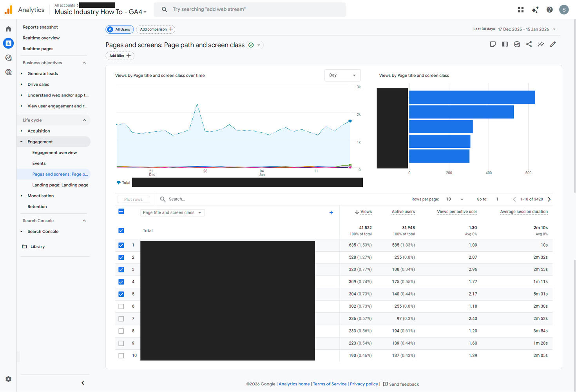Viewport: 576px width, 392px height.
Task: Check the row 6 checkbox
Action: (x=121, y=307)
